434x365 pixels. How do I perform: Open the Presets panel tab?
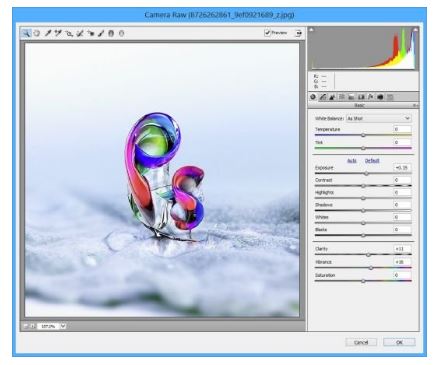click(390, 97)
